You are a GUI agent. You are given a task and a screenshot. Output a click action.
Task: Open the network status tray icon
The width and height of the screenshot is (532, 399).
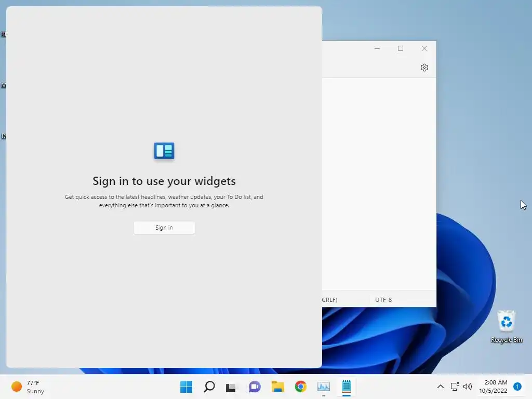coord(455,387)
